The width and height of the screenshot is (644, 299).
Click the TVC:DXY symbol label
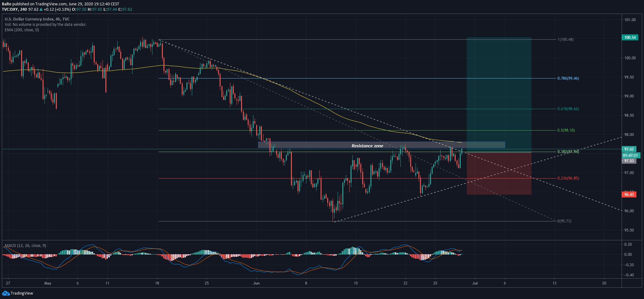[10, 9]
